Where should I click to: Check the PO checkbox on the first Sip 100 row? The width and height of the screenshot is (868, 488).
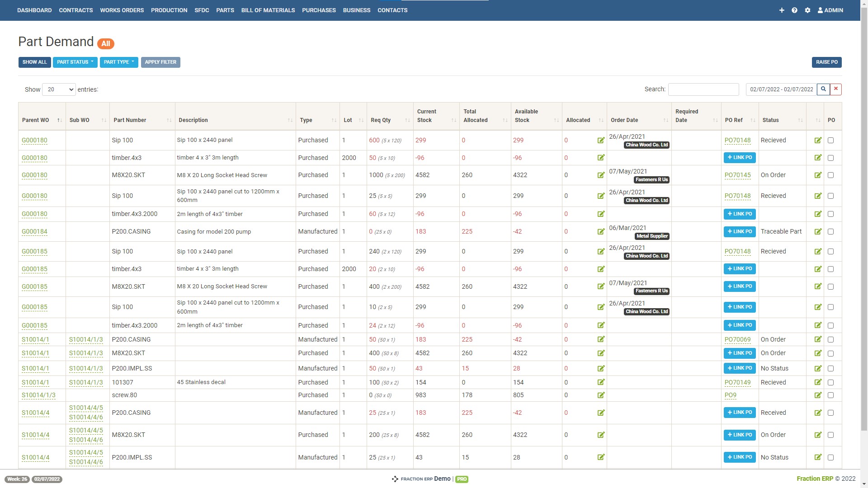tap(830, 141)
